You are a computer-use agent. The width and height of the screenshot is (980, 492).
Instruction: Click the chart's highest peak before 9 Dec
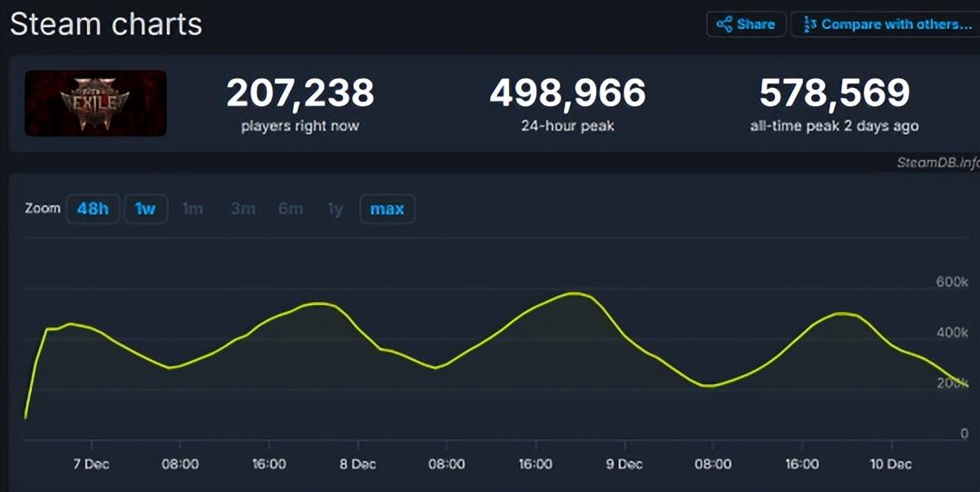coord(573,293)
